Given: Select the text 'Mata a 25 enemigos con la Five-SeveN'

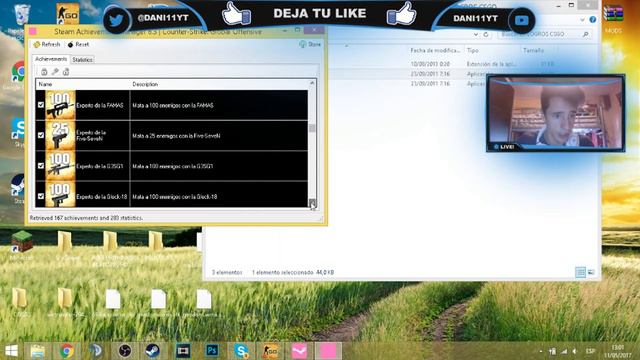Looking at the screenshot, I should [x=176, y=136].
